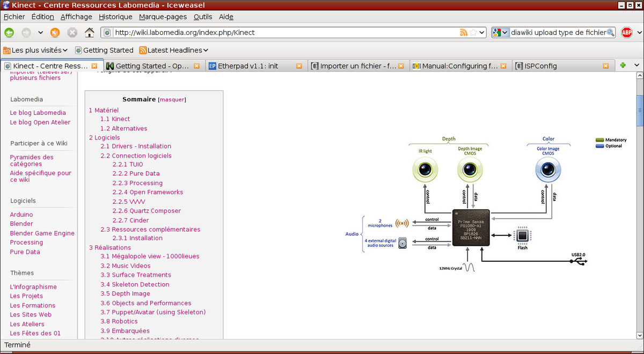Go to the Home page icon
Screen dimensions: 644x354
point(89,33)
